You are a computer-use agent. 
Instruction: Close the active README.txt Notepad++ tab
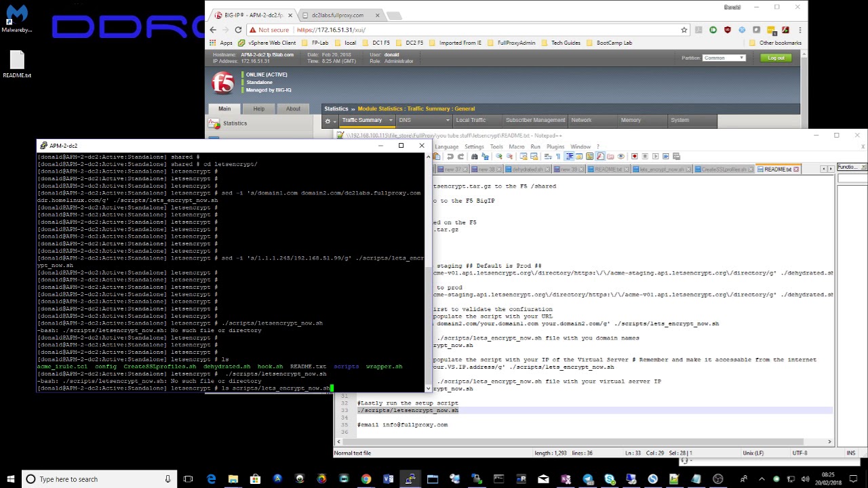(796, 169)
